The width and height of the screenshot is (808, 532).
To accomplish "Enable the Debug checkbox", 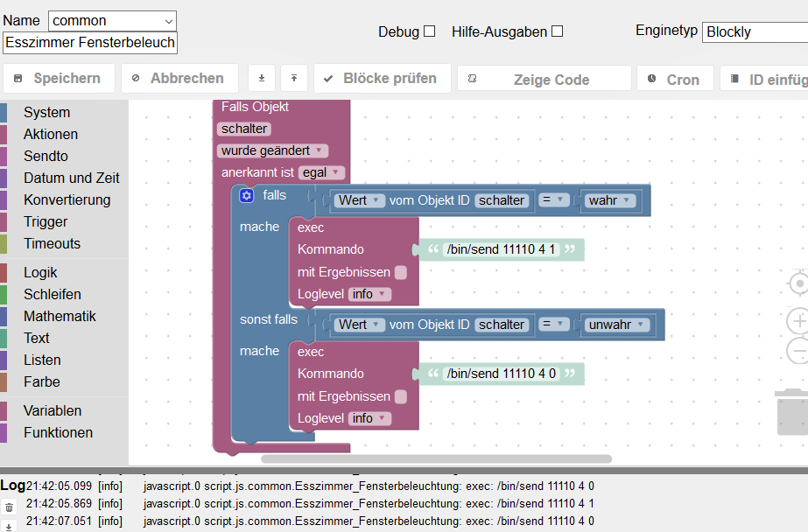I will coord(429,31).
